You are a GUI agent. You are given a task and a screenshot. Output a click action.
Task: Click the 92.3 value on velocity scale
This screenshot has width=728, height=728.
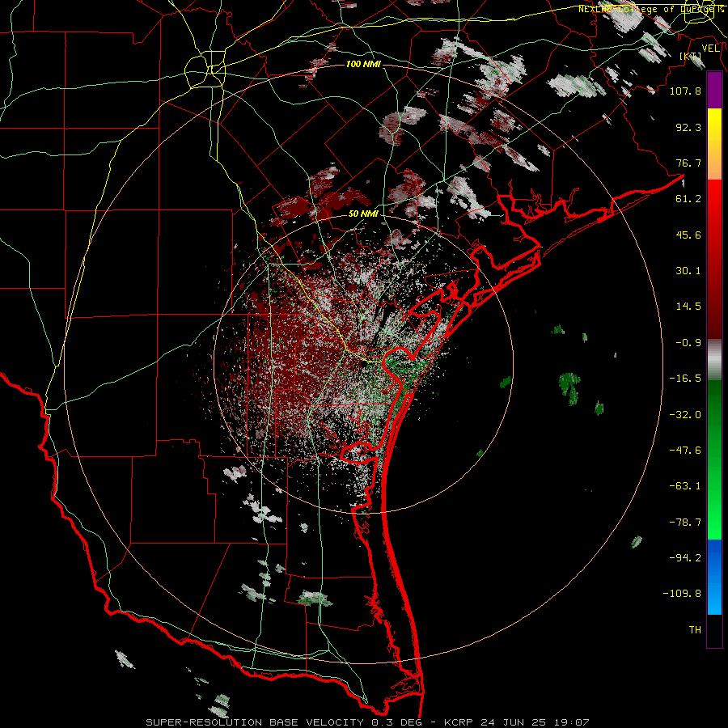click(x=688, y=127)
